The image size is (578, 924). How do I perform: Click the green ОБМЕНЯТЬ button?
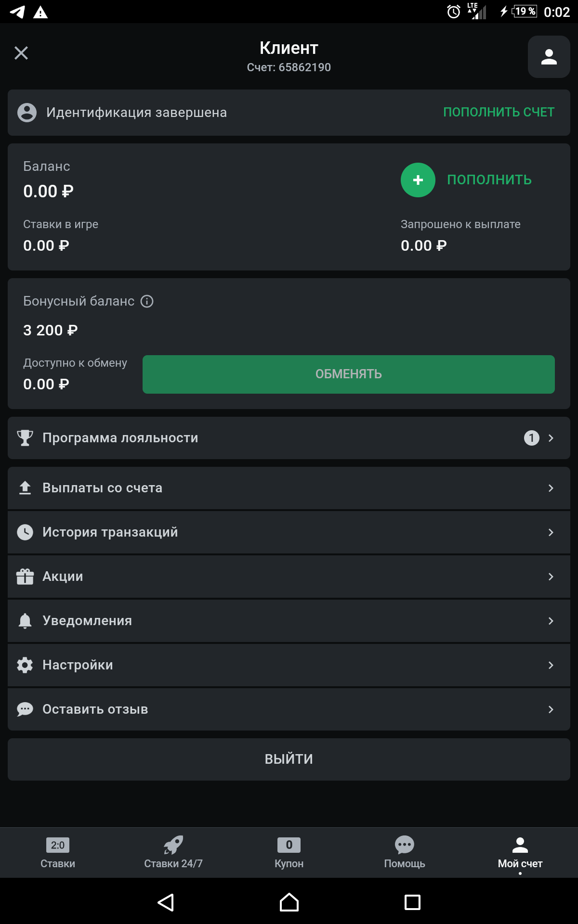[x=349, y=374]
